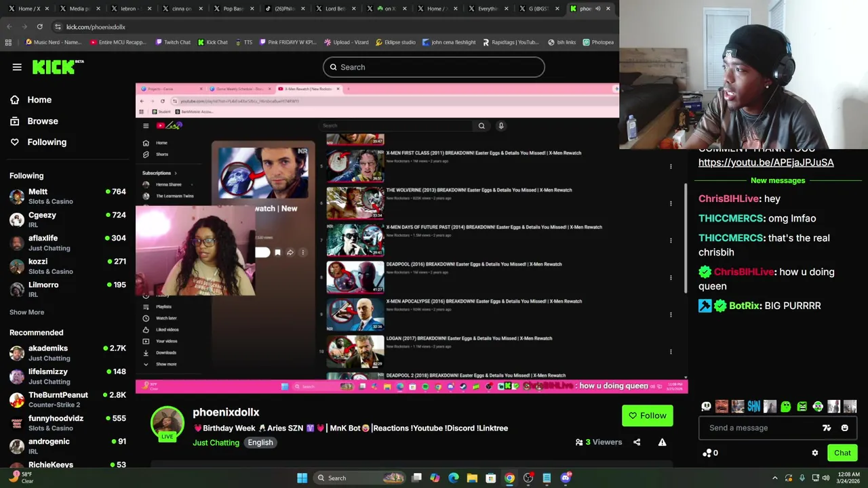Click the channel points bubbles icon
868x488 pixels.
click(x=707, y=453)
